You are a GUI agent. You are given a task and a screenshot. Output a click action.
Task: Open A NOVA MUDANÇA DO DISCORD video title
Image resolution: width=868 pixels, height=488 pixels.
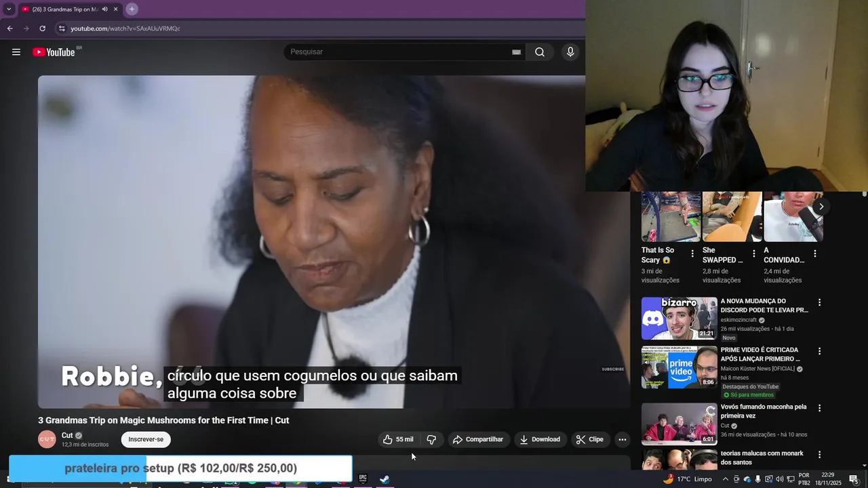(x=764, y=306)
